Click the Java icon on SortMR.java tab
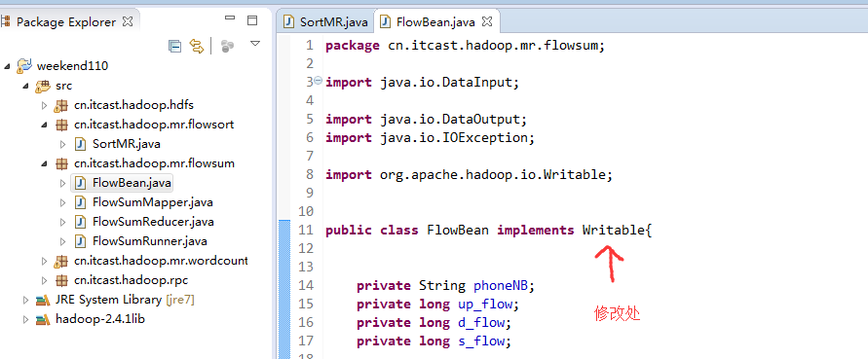Screen dimensions: 868x359 tap(288, 21)
